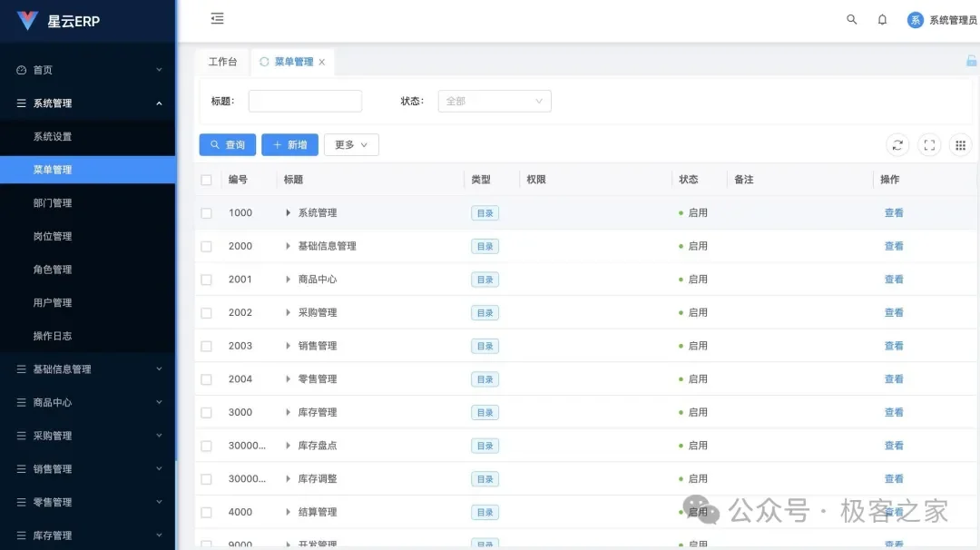Image resolution: width=980 pixels, height=550 pixels.
Task: Toggle fullscreen view of the table
Action: pos(928,144)
